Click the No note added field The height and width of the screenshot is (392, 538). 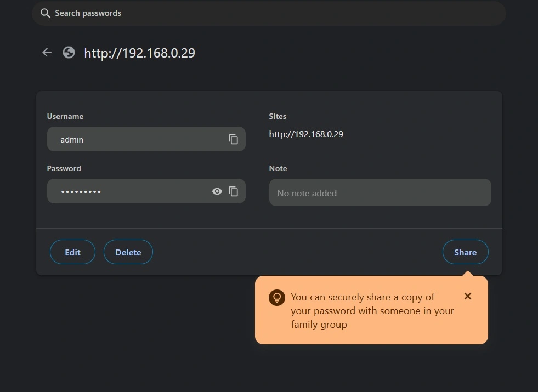(380, 192)
